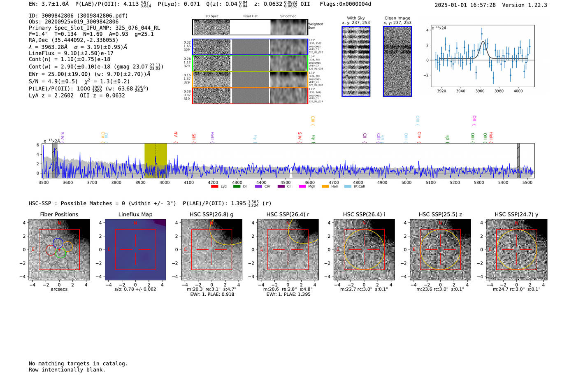This screenshot has width=576, height=392.
Task: Click the green OII legend swatch
Action: [x=237, y=187]
